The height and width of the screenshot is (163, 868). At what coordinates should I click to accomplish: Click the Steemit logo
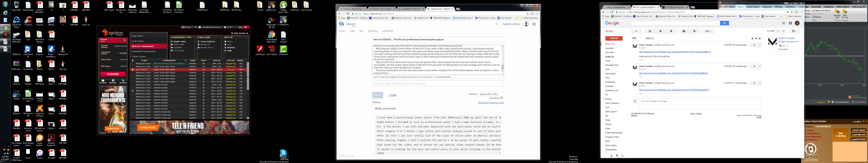pyautogui.click(x=347, y=24)
